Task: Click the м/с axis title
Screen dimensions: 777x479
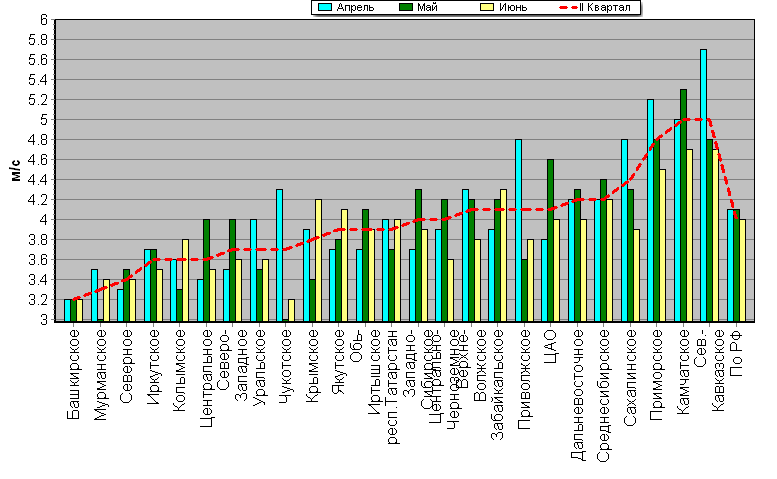Action: click(x=16, y=170)
